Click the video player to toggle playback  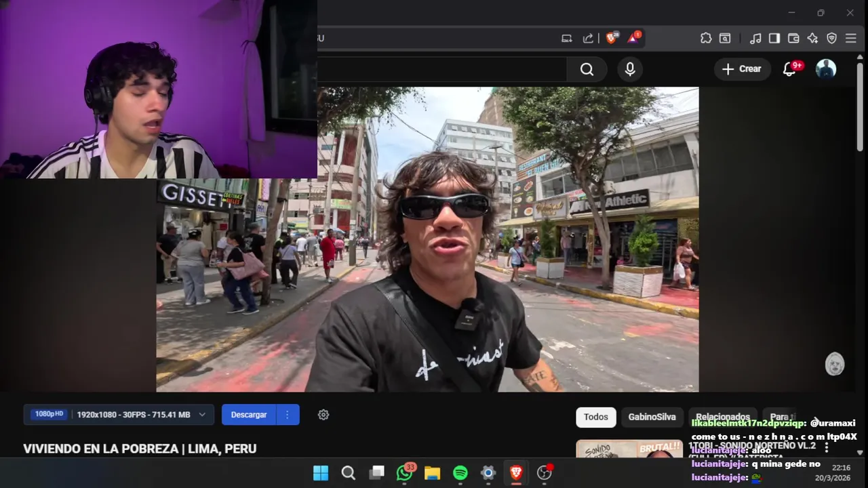pyautogui.click(x=427, y=239)
